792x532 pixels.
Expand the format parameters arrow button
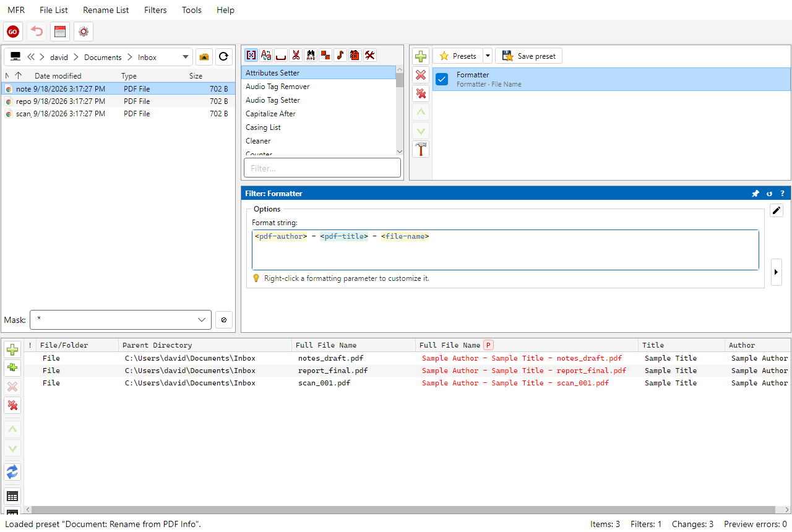777,272
